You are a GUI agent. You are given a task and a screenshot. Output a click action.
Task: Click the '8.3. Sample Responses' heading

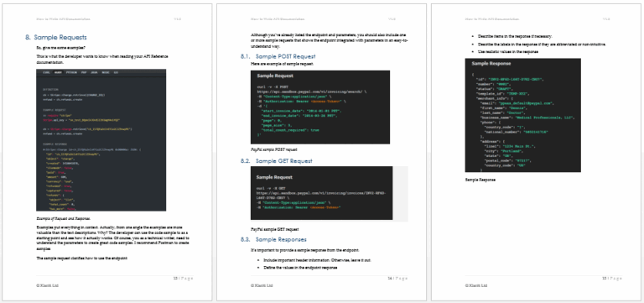click(273, 239)
